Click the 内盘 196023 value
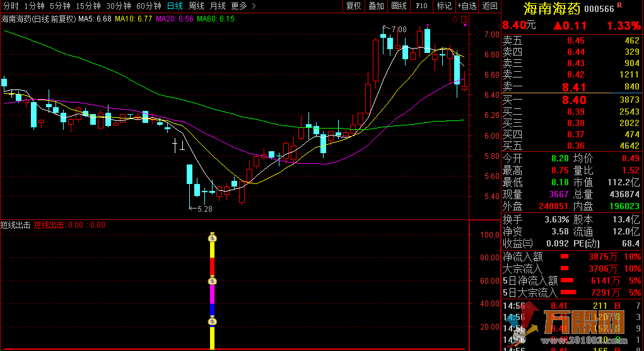 click(x=624, y=206)
